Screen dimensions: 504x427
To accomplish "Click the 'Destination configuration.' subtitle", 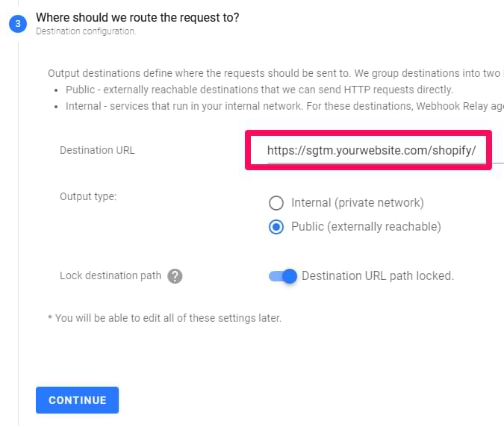I will pos(86,31).
